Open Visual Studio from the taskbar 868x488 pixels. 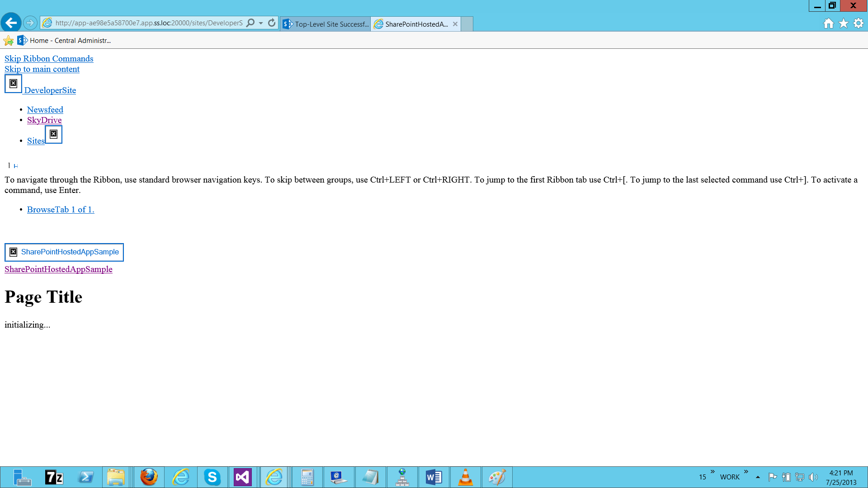243,477
